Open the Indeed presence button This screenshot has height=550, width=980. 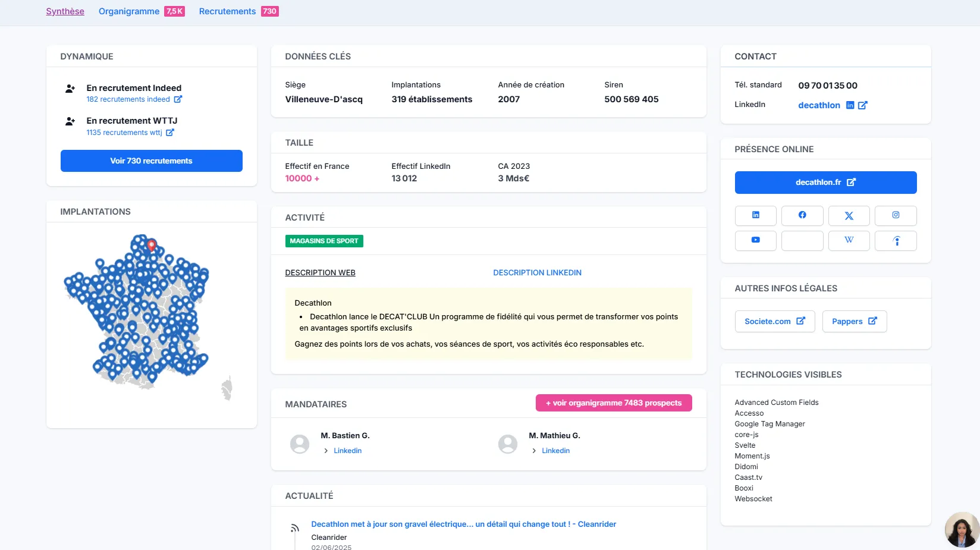coord(896,240)
